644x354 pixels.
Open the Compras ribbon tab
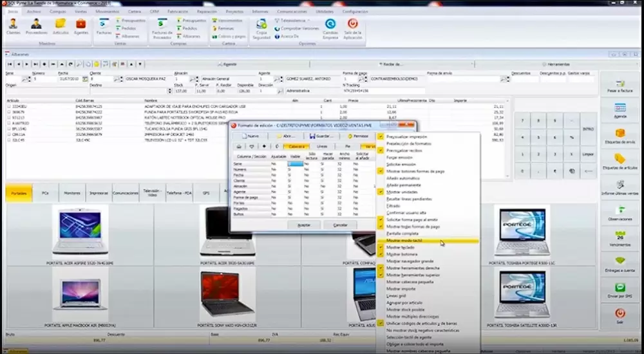click(x=58, y=12)
